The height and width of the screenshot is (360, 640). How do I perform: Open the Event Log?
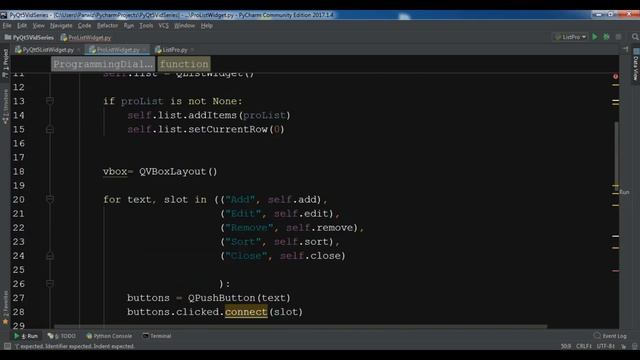(x=610, y=336)
